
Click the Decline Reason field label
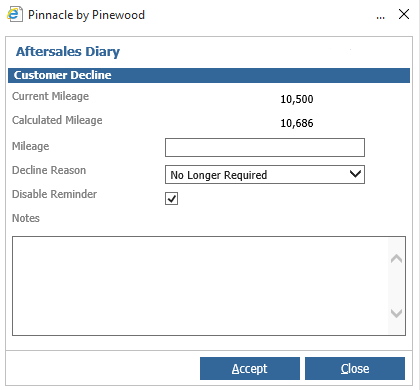click(49, 170)
